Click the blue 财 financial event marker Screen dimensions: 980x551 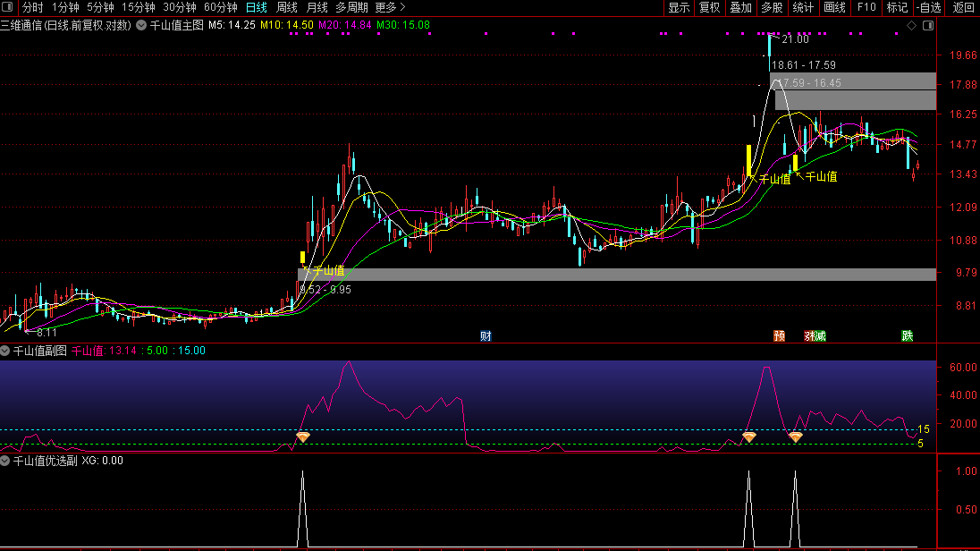486,336
